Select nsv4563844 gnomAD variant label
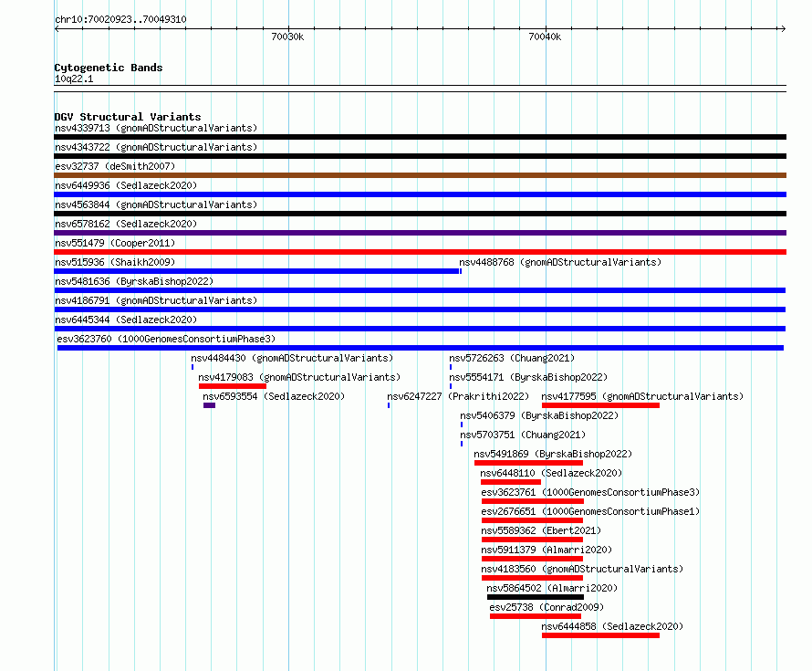Image resolution: width=812 pixels, height=671 pixels. pos(156,204)
